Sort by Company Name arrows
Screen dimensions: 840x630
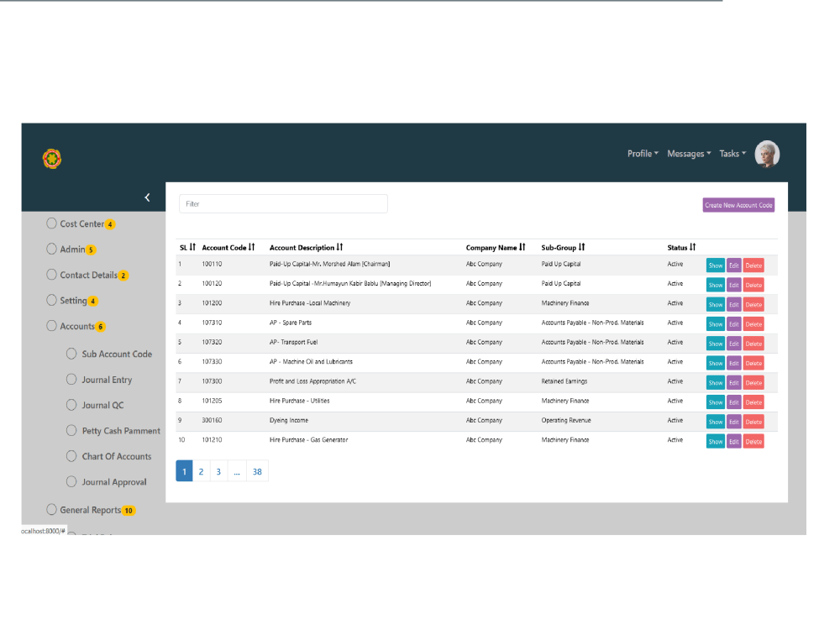pyautogui.click(x=522, y=247)
